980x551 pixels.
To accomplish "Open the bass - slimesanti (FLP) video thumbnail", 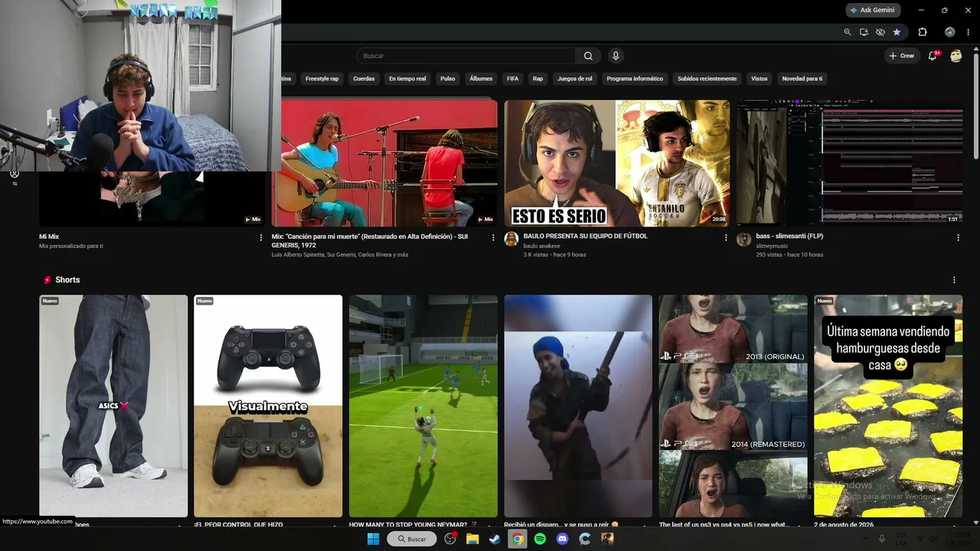I will (850, 163).
